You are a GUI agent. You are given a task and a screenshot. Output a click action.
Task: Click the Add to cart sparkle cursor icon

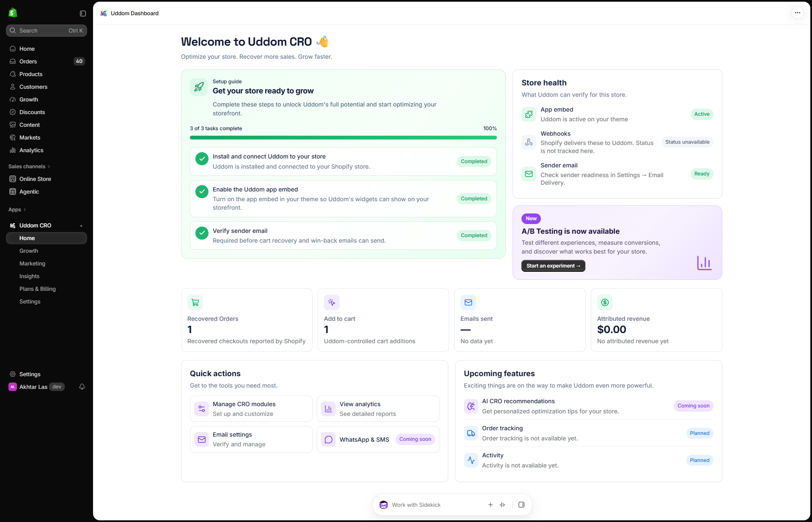[332, 302]
